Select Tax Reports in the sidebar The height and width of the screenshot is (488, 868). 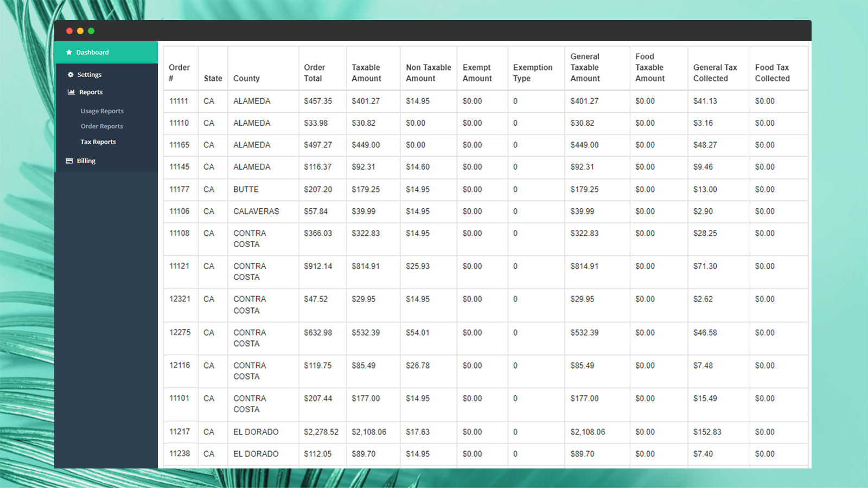click(98, 142)
